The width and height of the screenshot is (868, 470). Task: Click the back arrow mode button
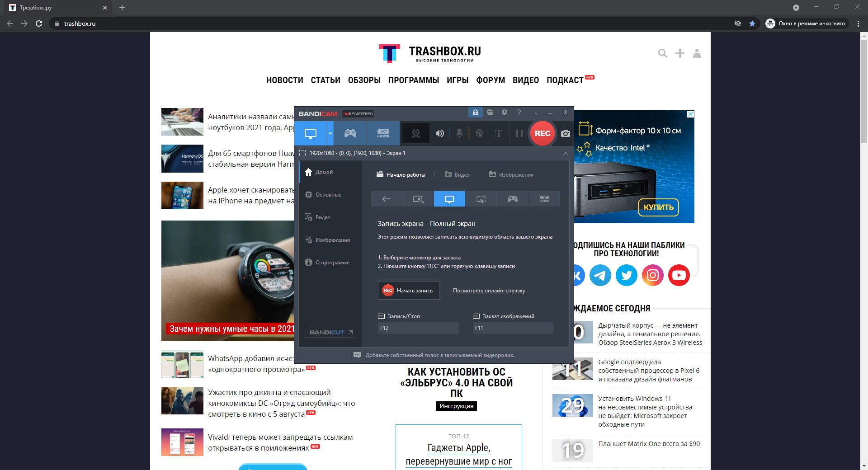387,199
